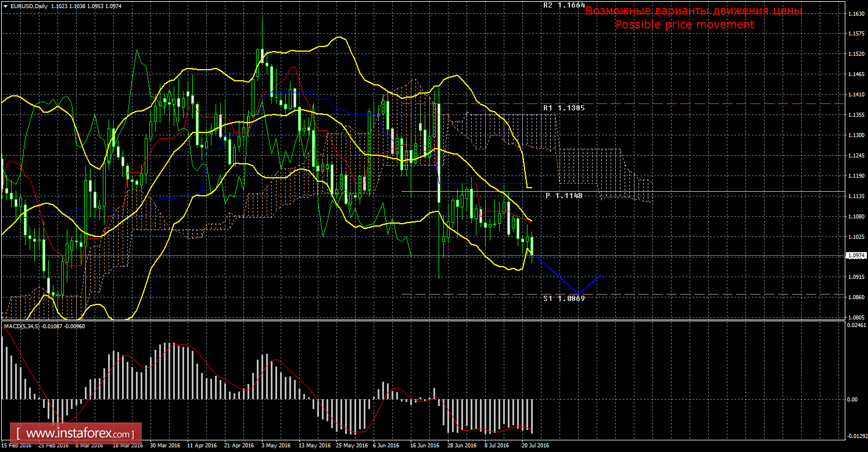Click the P 1.1148 pivot label

(x=564, y=196)
